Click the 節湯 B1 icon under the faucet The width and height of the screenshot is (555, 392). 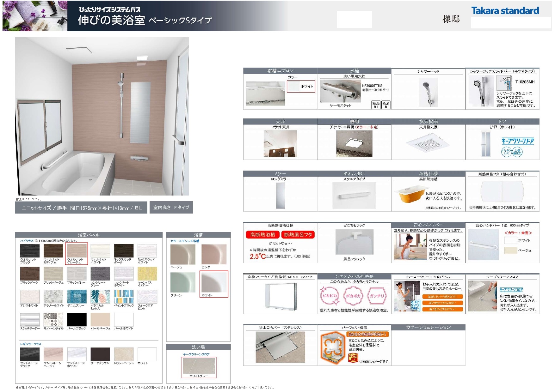(x=376, y=105)
